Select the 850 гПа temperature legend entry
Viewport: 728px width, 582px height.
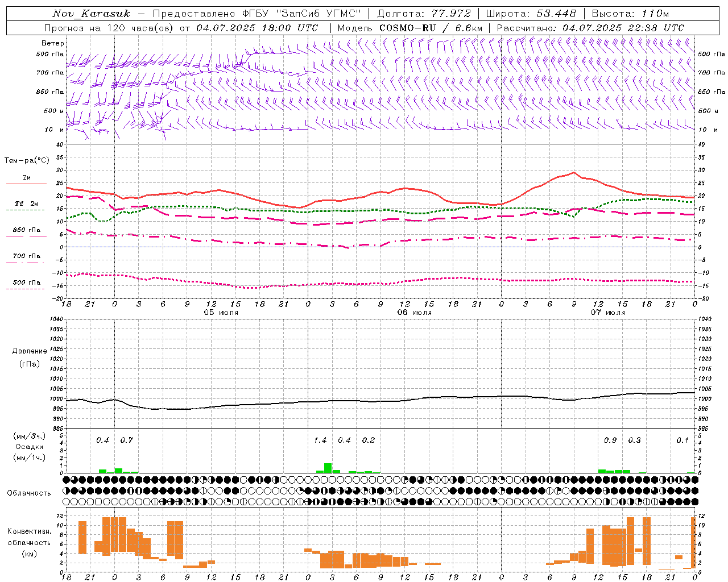pyautogui.click(x=26, y=230)
